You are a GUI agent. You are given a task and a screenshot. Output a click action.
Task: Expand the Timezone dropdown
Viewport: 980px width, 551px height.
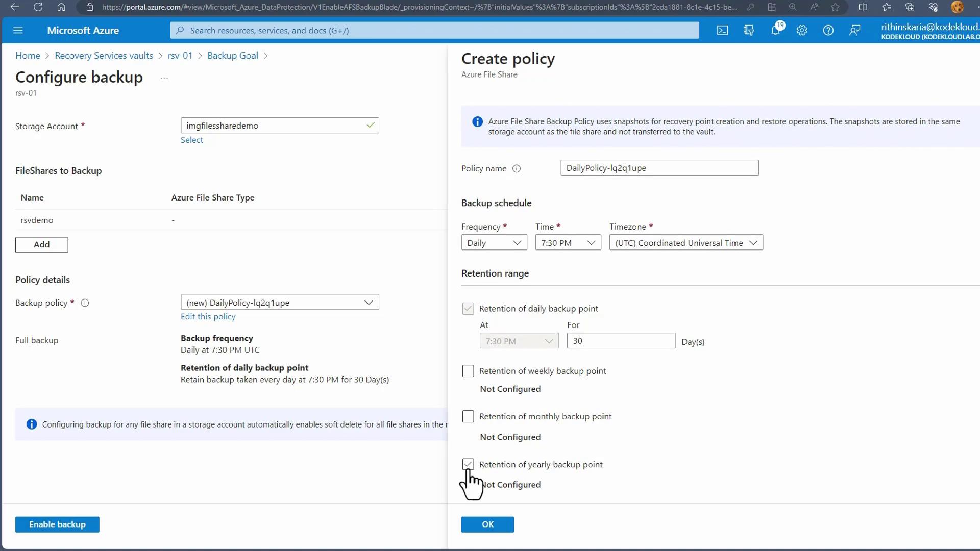pos(685,243)
